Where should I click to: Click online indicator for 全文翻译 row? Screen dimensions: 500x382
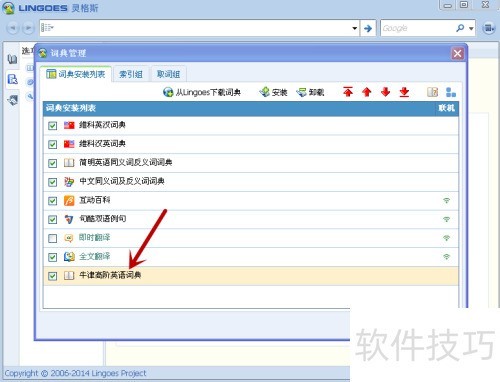tap(446, 256)
